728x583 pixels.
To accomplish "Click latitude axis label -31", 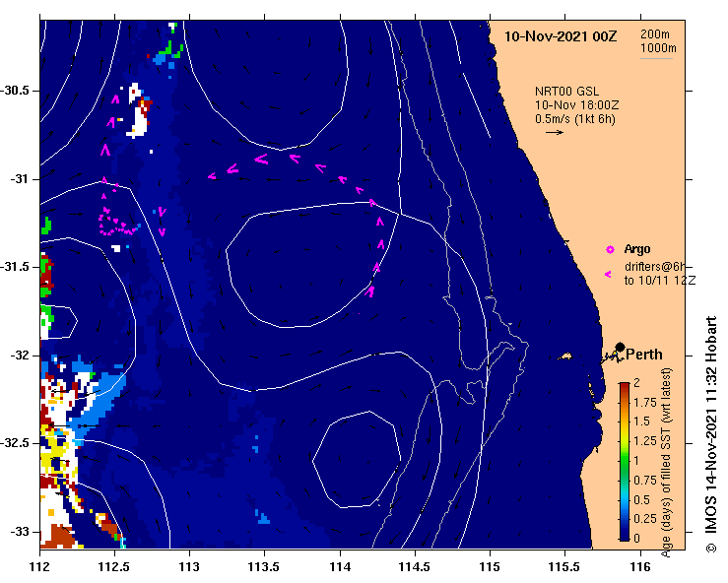I will (x=20, y=178).
